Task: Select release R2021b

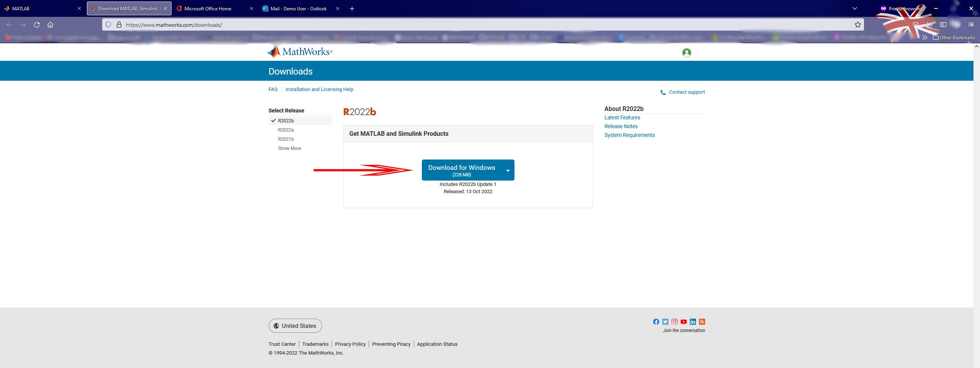Action: pos(286,139)
